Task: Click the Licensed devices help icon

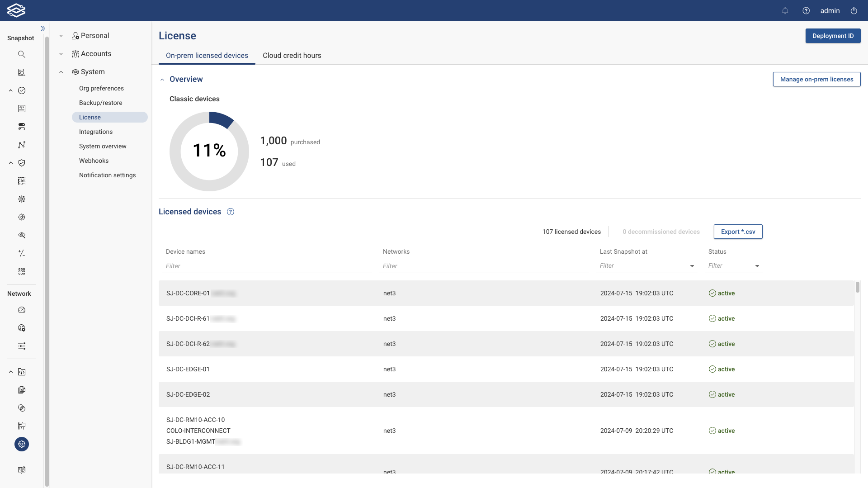Action: [x=231, y=212]
